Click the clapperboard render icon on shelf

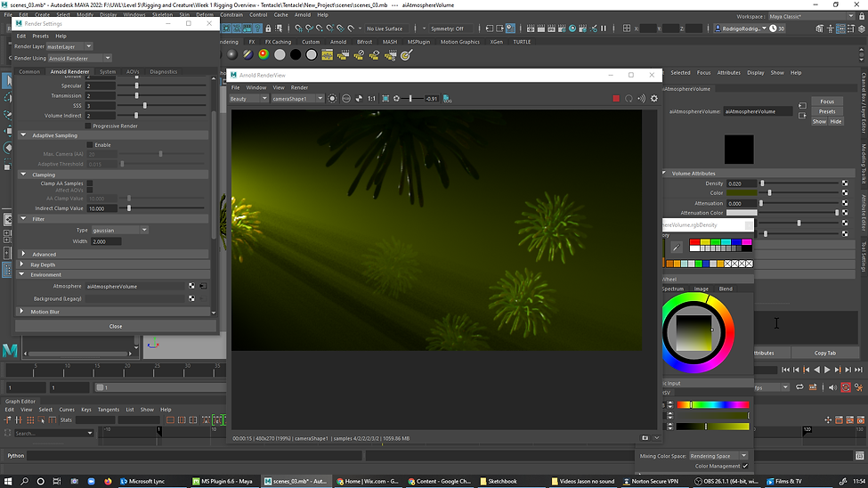[x=344, y=55]
